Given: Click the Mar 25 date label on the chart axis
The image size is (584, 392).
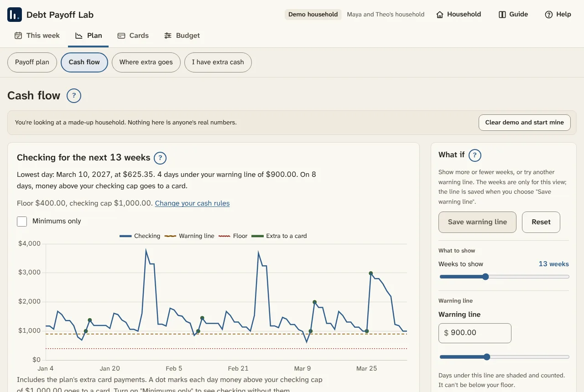Looking at the screenshot, I should pos(367,368).
